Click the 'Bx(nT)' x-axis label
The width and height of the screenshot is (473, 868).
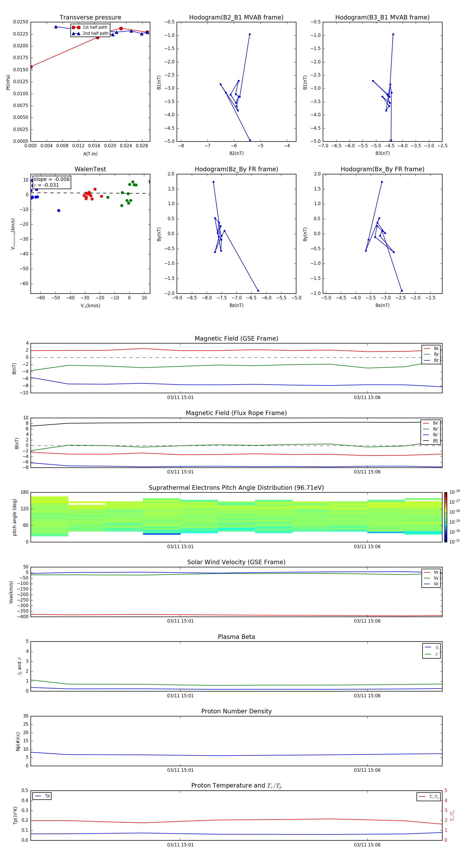[382, 305]
